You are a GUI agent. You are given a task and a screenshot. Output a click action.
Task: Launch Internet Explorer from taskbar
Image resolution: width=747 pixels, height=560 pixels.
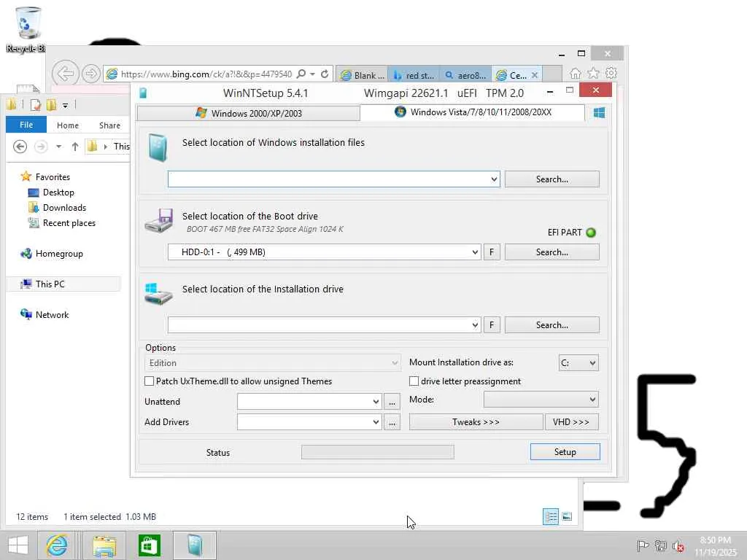point(57,545)
